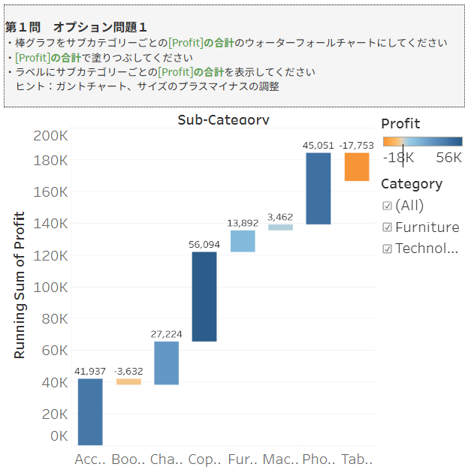The width and height of the screenshot is (465, 476).
Task: Select the Furnishings bar labeled 13,892
Action: 243,241
